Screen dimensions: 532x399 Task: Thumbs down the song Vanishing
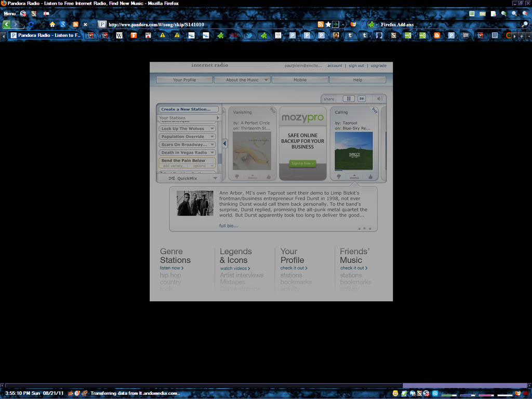237,177
